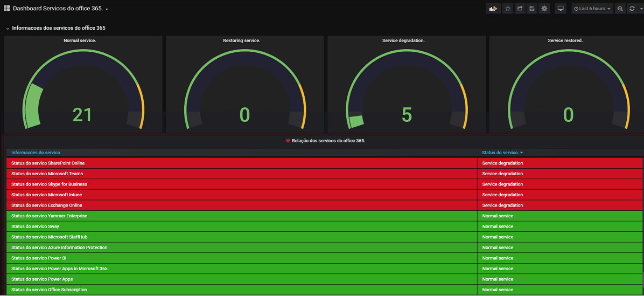Viewport: 644px width, 296px height.
Task: Save the dashboard with the disk icon
Action: [532, 8]
